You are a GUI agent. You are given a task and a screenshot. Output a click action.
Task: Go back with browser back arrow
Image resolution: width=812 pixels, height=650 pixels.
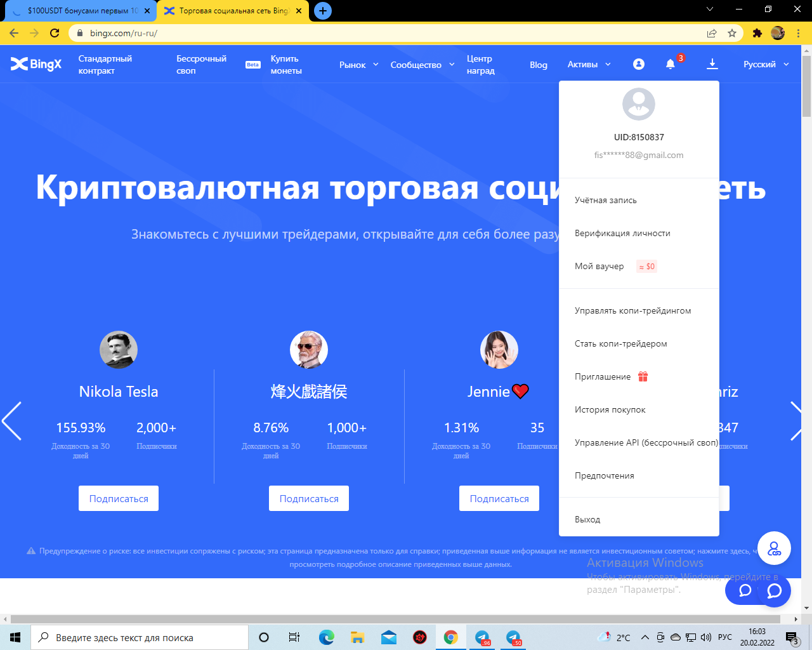click(14, 33)
